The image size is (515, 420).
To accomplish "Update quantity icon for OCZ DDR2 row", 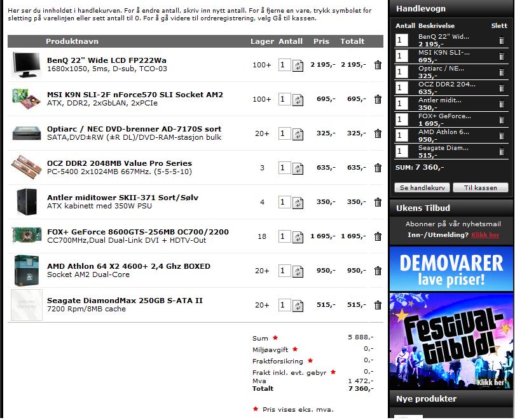I will tap(298, 168).
